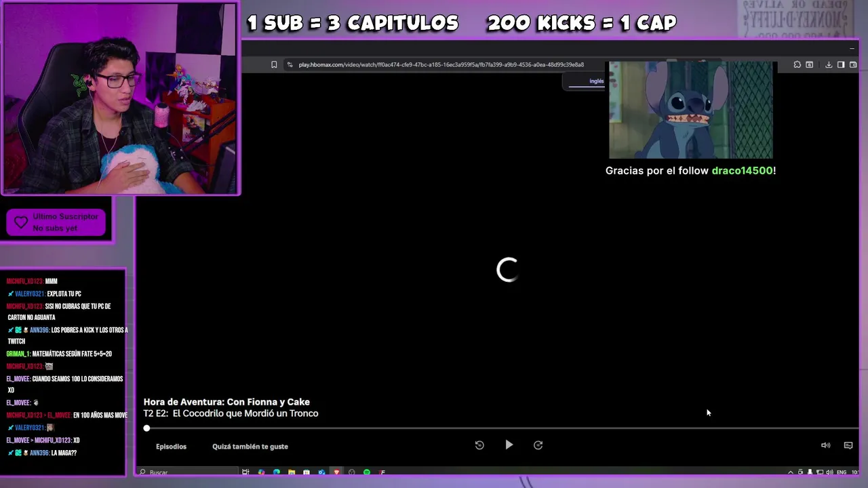Open the Quizá también te guste tab
The width and height of the screenshot is (868, 488).
coord(250,446)
